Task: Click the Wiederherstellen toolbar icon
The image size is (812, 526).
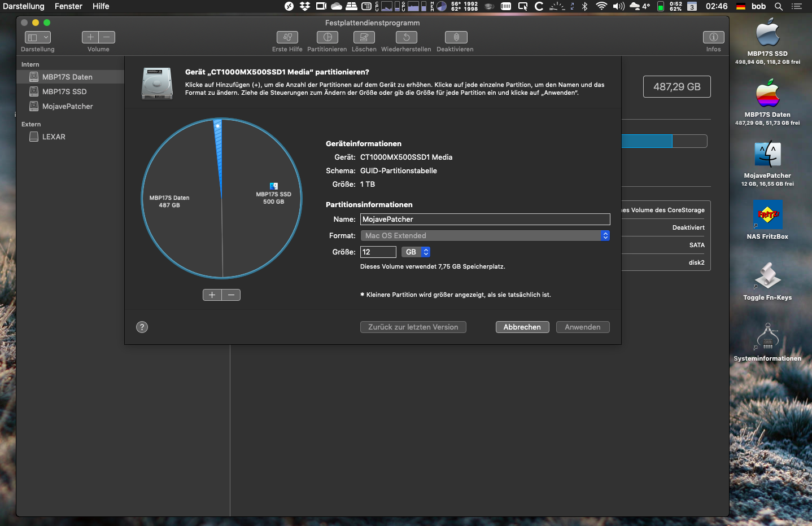Action: [406, 37]
